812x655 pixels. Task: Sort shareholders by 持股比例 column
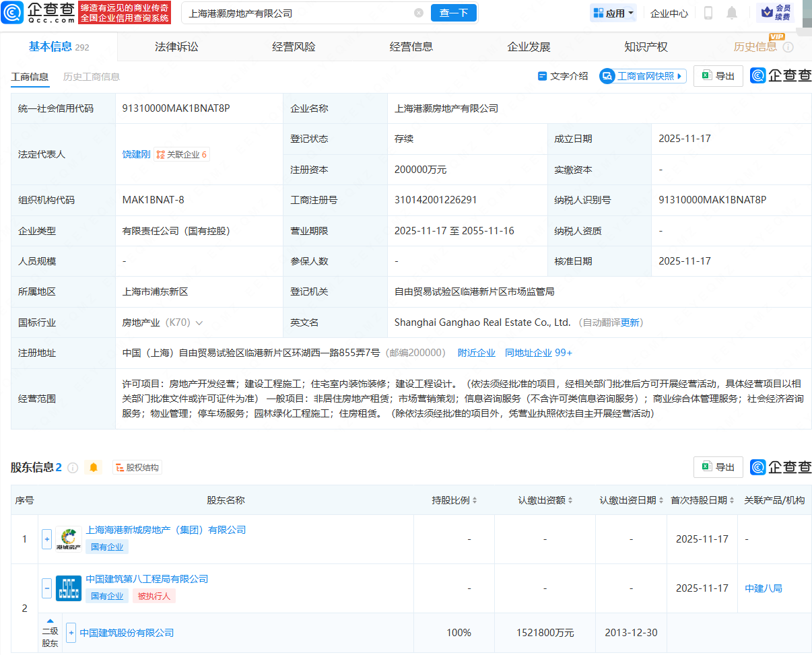pos(475,501)
